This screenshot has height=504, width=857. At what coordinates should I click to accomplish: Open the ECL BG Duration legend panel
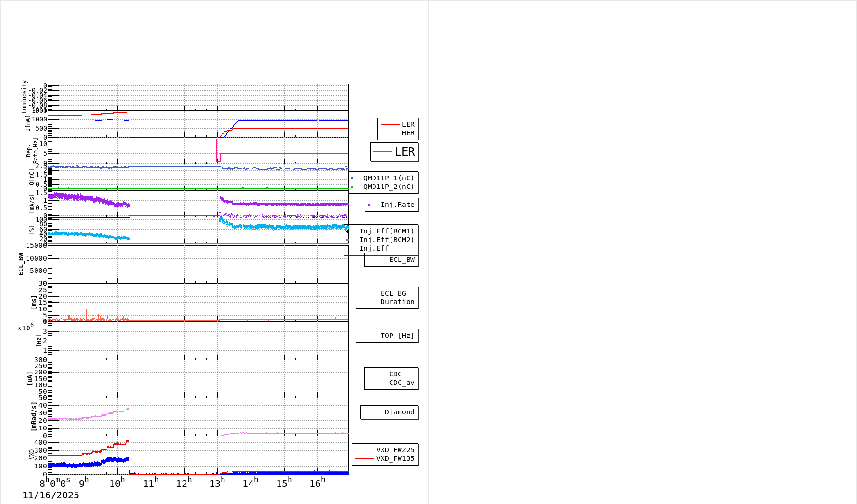[387, 298]
